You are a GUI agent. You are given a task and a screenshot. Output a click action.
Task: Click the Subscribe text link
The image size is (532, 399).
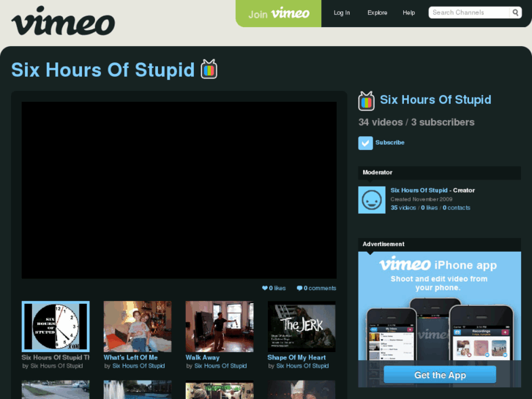tap(390, 143)
